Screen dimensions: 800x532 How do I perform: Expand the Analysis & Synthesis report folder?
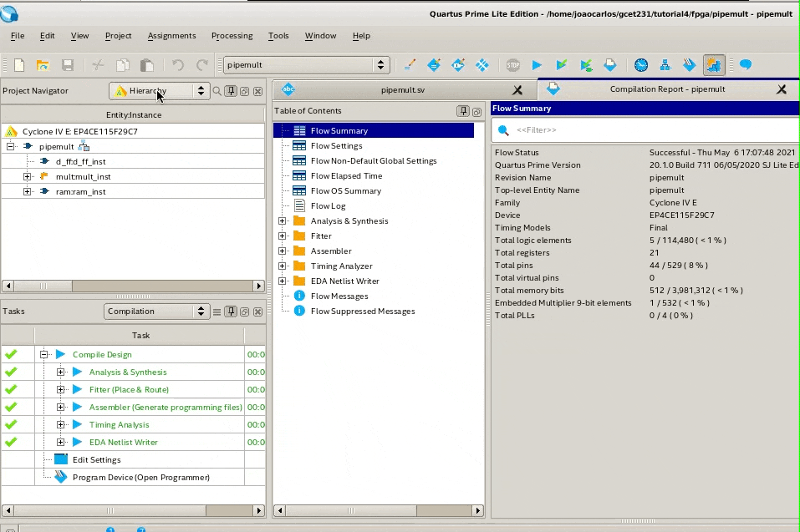point(283,220)
